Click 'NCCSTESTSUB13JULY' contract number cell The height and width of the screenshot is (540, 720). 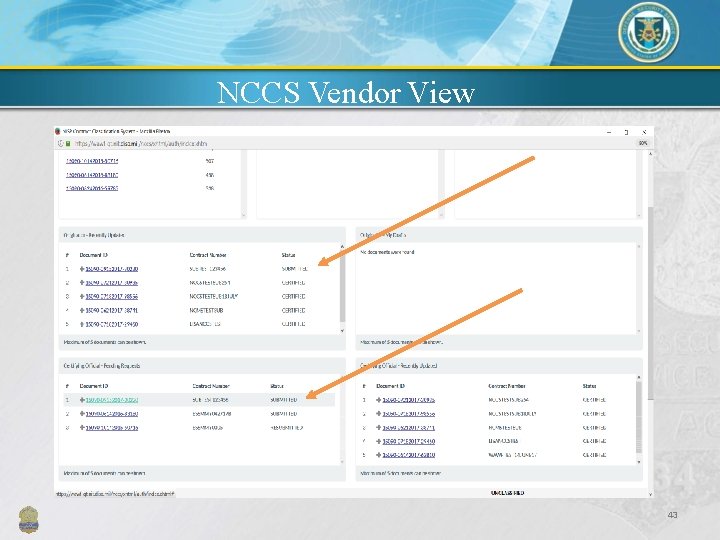coord(214,297)
